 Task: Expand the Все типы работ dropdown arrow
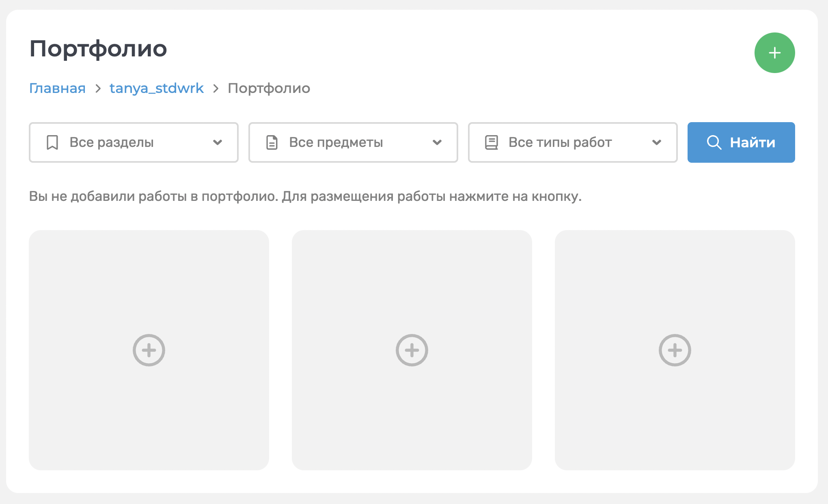(657, 142)
